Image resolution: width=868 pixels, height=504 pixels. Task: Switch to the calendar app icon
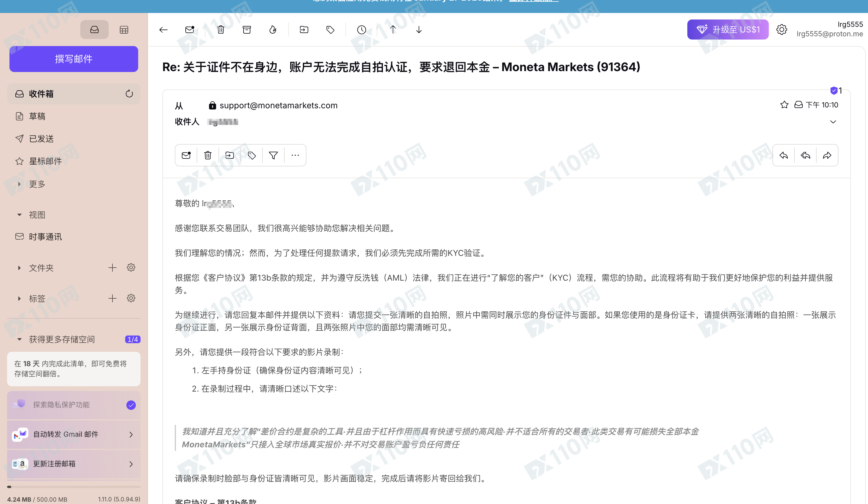click(x=124, y=30)
